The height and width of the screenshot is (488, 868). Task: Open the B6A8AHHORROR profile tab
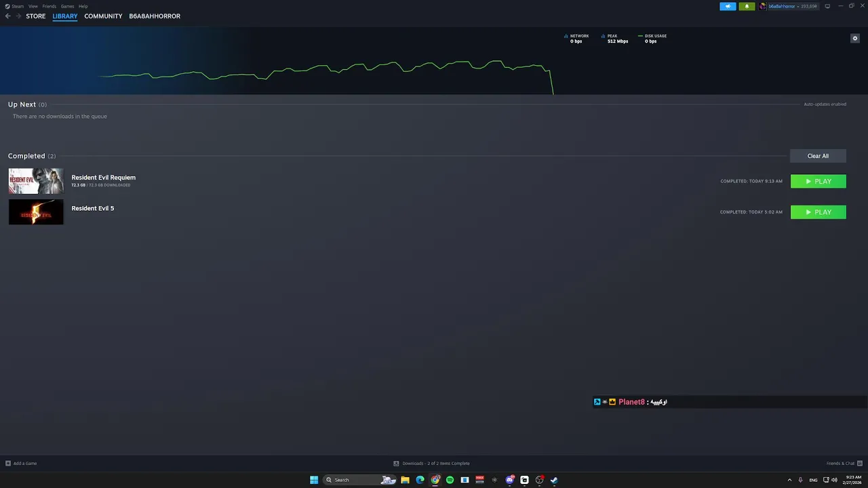155,16
